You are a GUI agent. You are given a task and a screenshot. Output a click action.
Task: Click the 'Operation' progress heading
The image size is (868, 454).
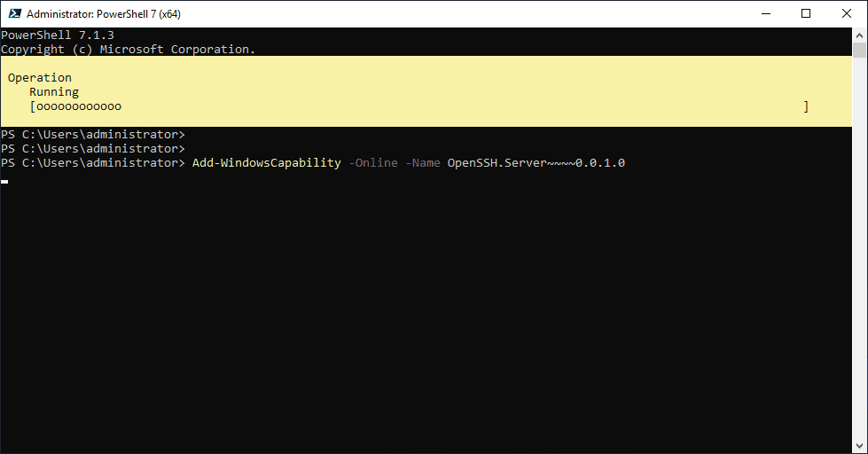[x=40, y=78]
